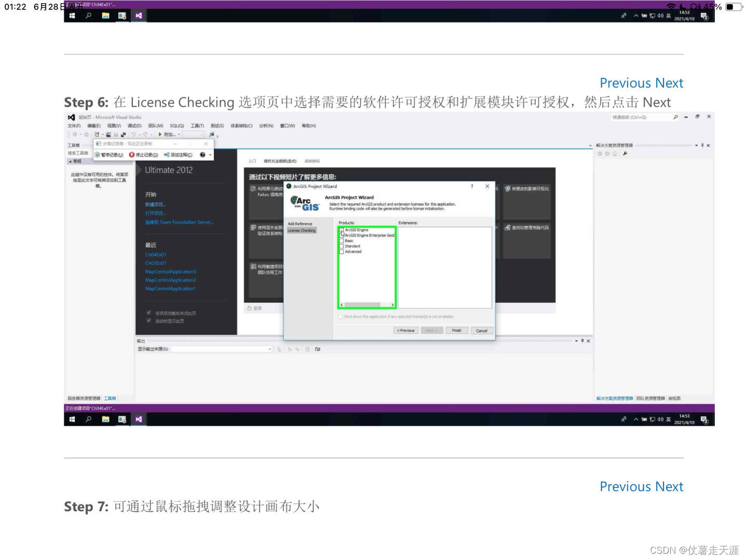The height and width of the screenshot is (560, 747).
Task: Click the Finish wizard button
Action: [457, 330]
